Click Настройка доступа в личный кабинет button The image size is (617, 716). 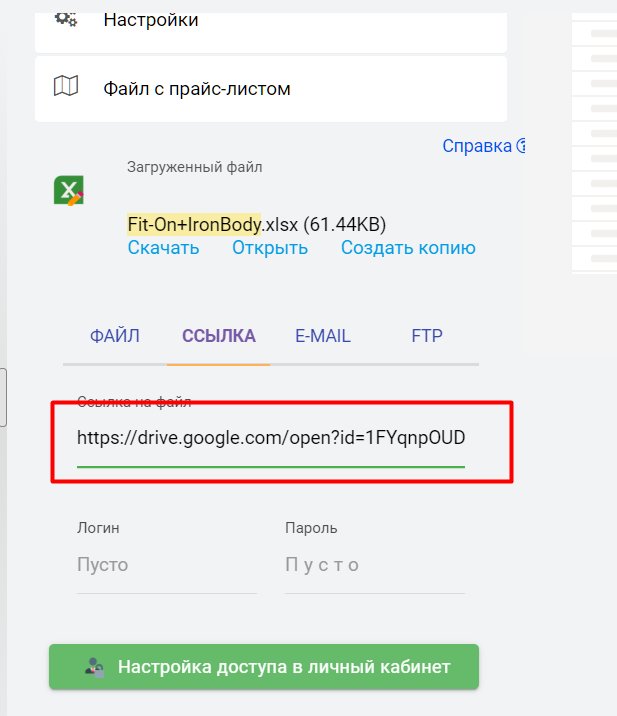[264, 667]
